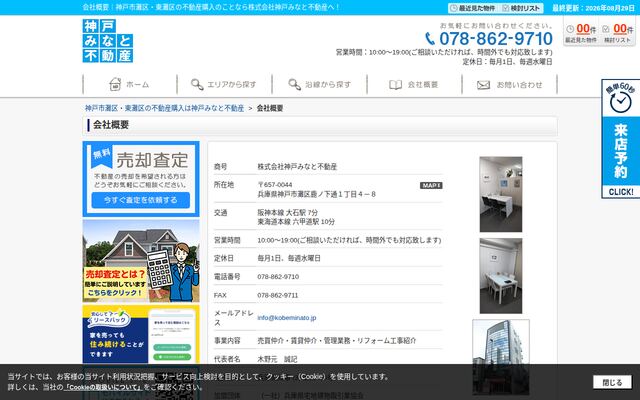The image size is (640, 400).
Task: Click the house icon beside ホーム
Action: [x=116, y=84]
